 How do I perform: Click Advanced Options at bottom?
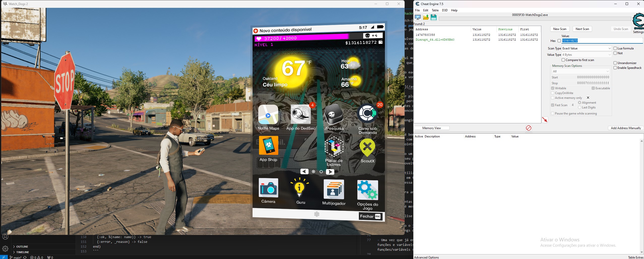426,257
